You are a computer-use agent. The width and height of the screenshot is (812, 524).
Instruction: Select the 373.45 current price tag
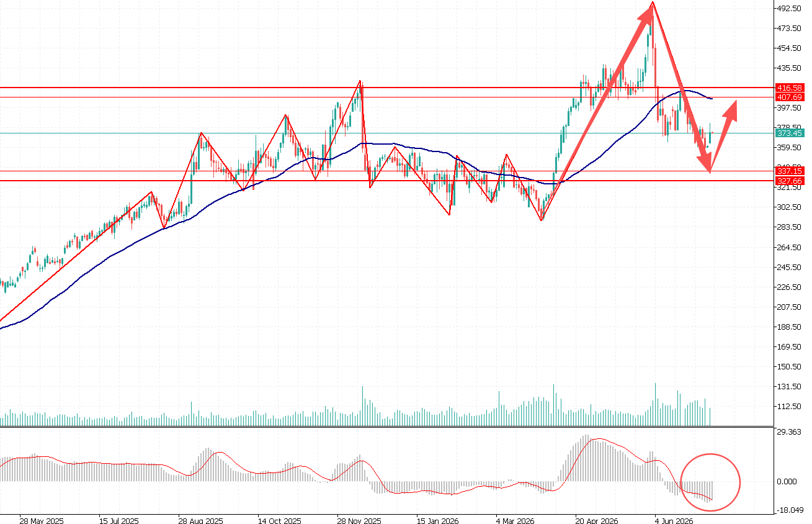pos(790,133)
